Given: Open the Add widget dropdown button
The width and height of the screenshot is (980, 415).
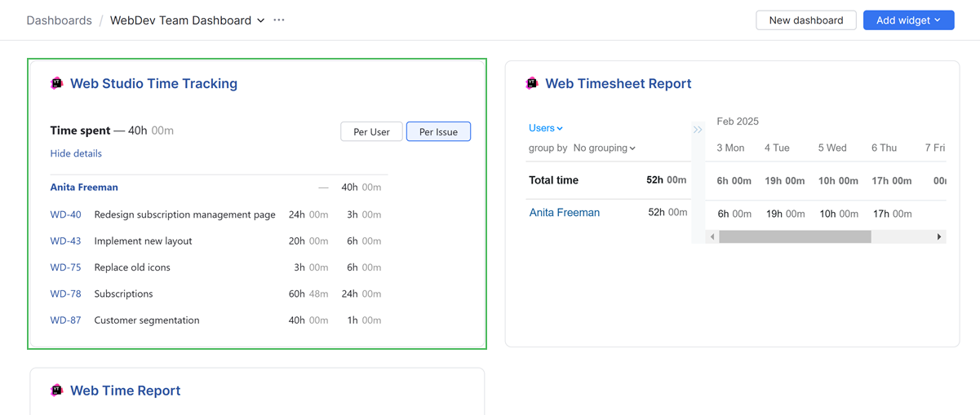Looking at the screenshot, I should coord(908,20).
